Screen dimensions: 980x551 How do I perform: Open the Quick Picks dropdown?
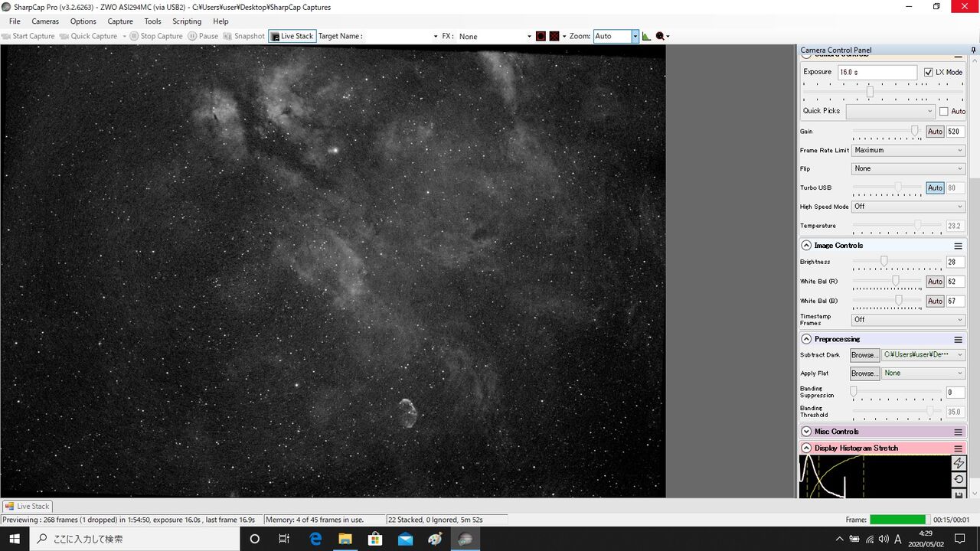point(890,111)
